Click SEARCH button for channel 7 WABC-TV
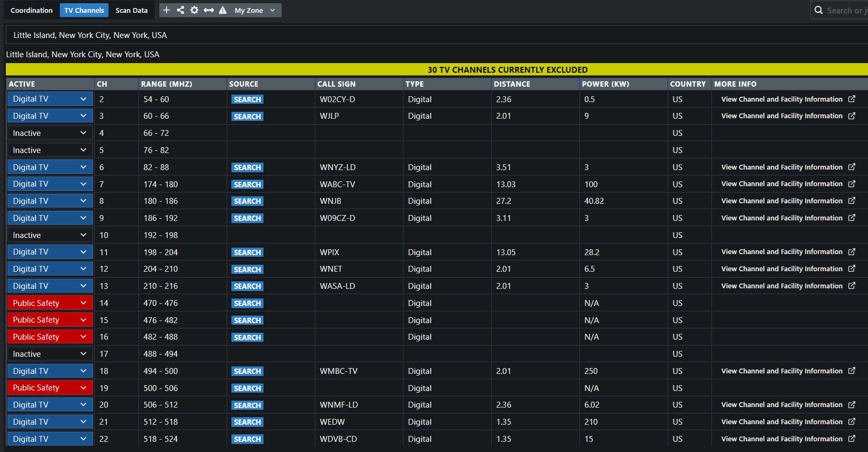Viewport: 868px width, 452px height. click(x=247, y=185)
